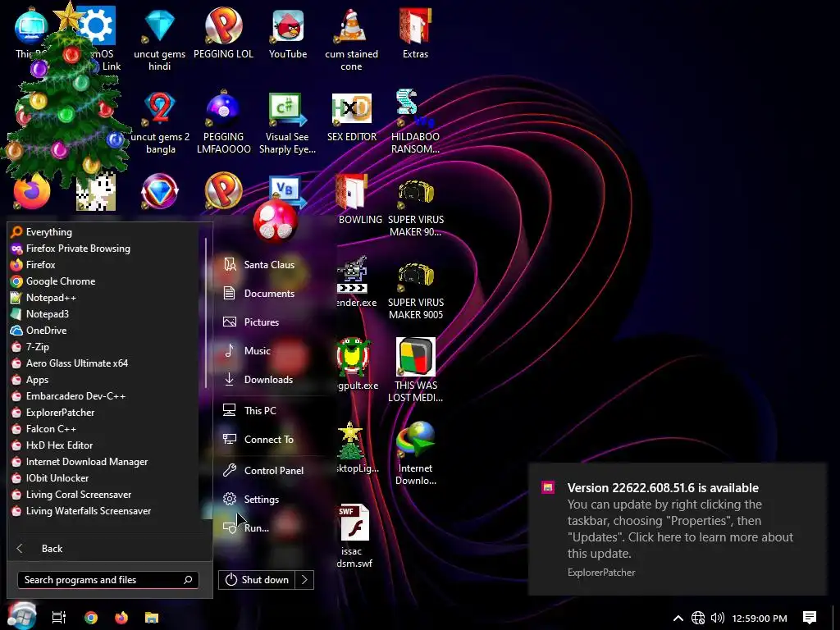Expand the Internet Download Manager folder
Image resolution: width=840 pixels, height=630 pixels.
tap(104, 462)
